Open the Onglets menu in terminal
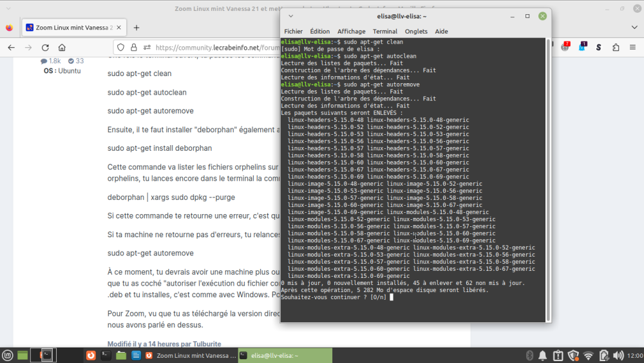The image size is (644, 363). [x=416, y=31]
